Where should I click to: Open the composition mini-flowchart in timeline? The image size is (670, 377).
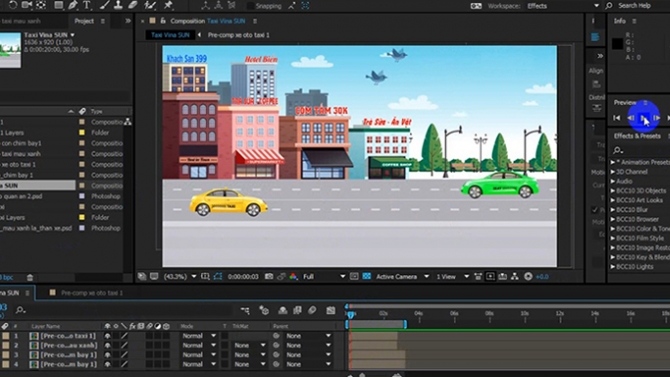[245, 310]
